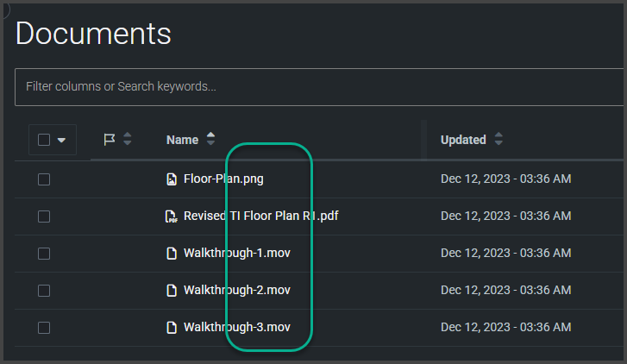Sort by flag using its sort arrows
Screen dimensions: 627x364
(x=127, y=139)
